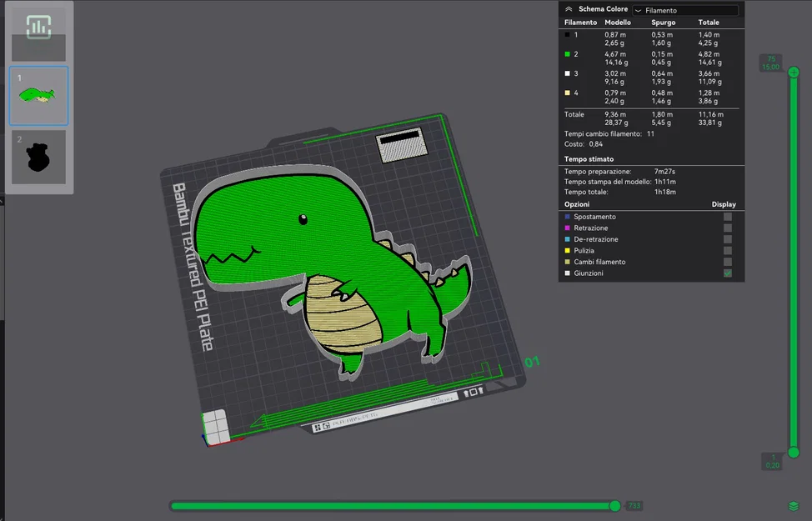The image size is (812, 521).
Task: Click the black color swatch of filament 1
Action: click(568, 35)
